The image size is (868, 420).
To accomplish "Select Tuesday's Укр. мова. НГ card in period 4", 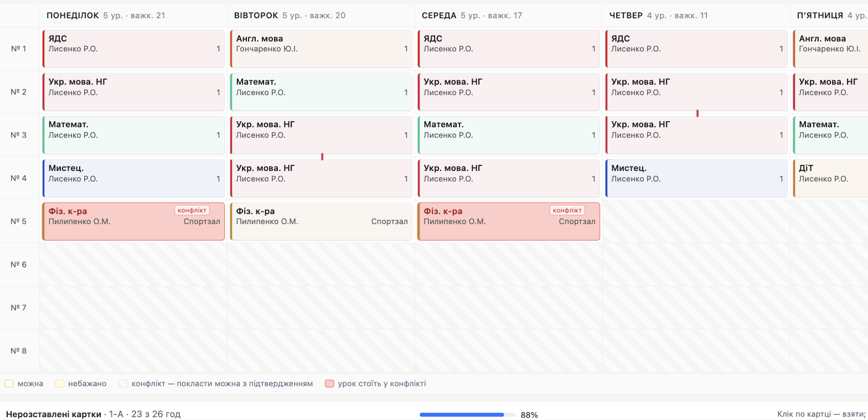I will click(321, 178).
